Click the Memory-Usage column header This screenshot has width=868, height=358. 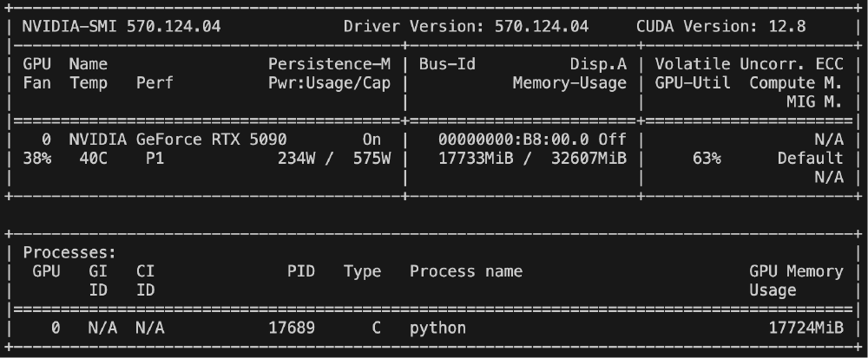coord(569,83)
